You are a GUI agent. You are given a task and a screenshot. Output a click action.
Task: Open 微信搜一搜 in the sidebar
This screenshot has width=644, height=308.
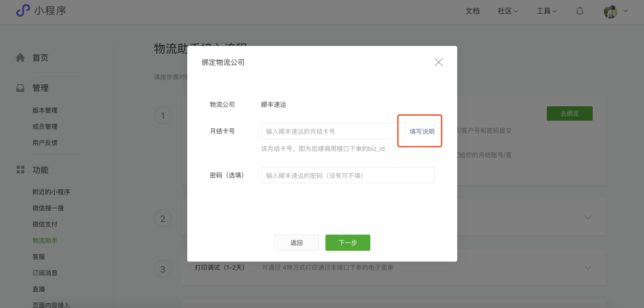pos(48,208)
